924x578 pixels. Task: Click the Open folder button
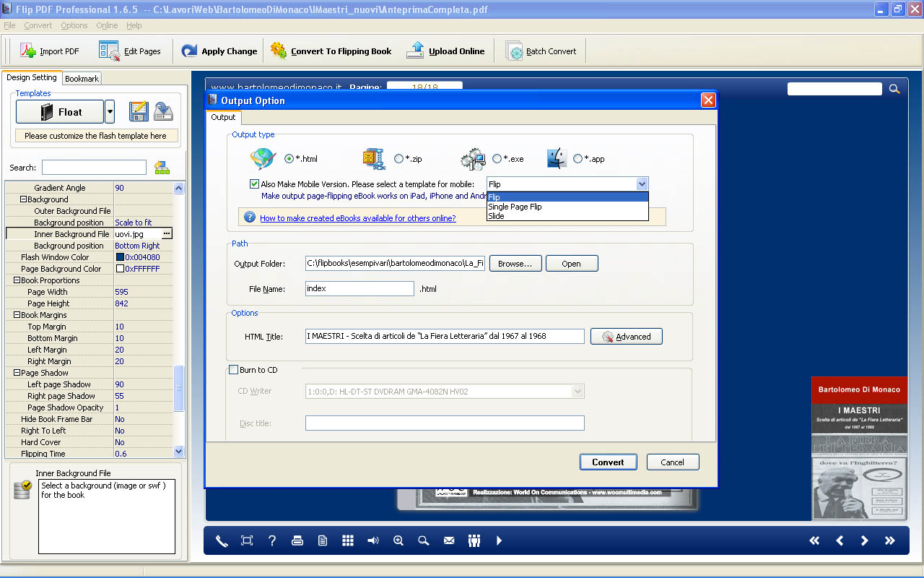572,264
